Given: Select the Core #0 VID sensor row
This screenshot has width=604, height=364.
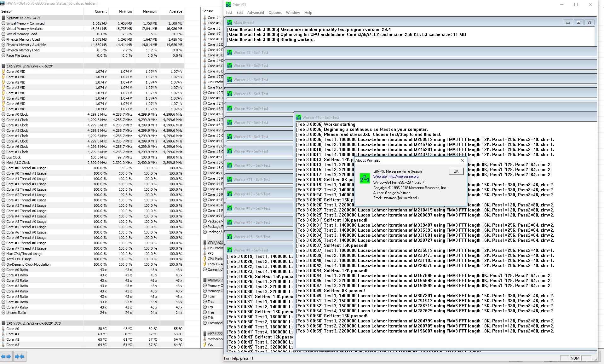Looking at the screenshot, I should coord(92,72).
